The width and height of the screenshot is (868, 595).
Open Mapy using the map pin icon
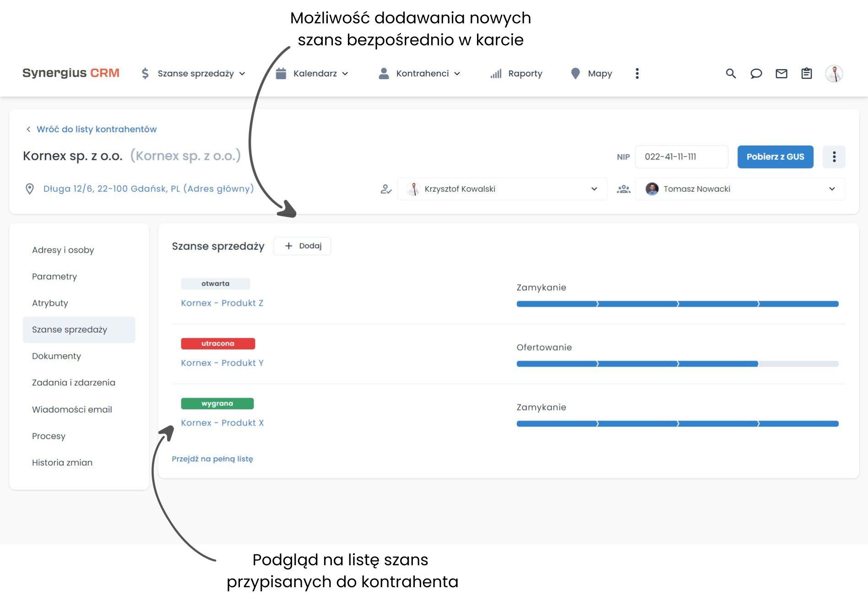pos(575,73)
